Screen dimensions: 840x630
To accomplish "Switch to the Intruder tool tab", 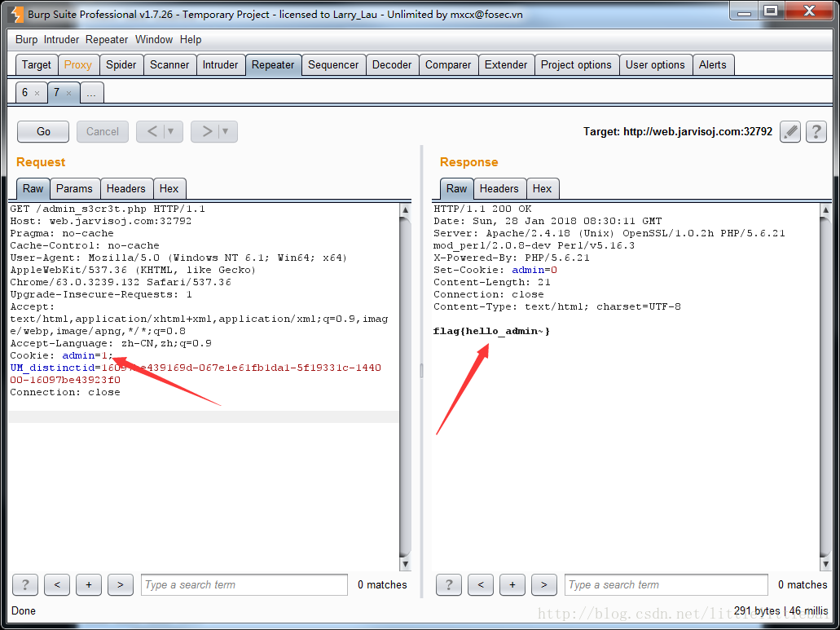I will (220, 65).
